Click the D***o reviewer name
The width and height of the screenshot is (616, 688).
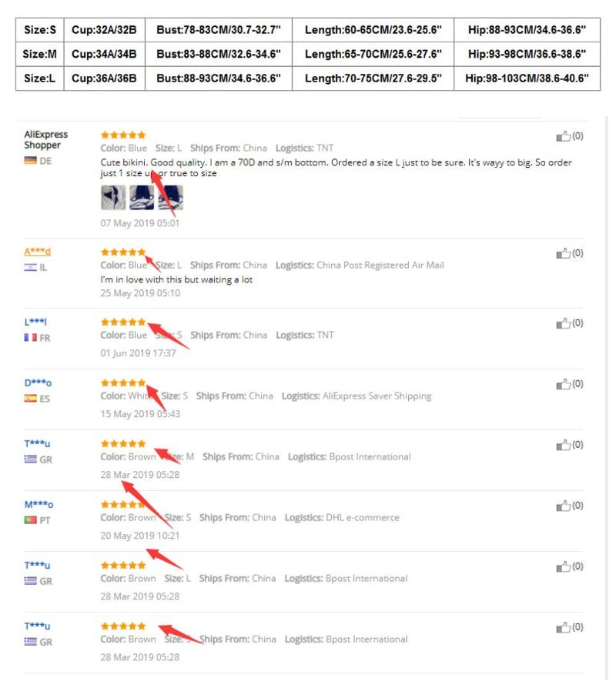pyautogui.click(x=38, y=382)
